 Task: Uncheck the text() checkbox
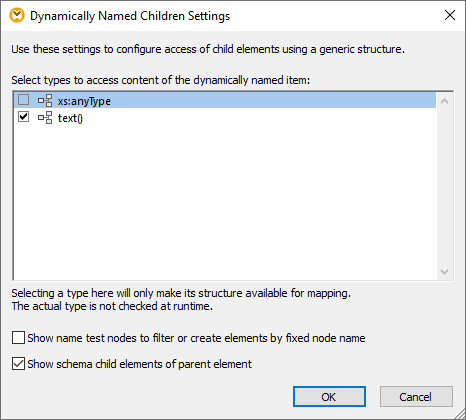(x=23, y=117)
